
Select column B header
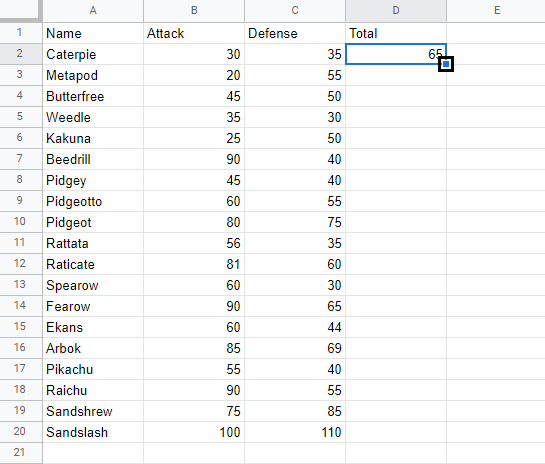[194, 11]
